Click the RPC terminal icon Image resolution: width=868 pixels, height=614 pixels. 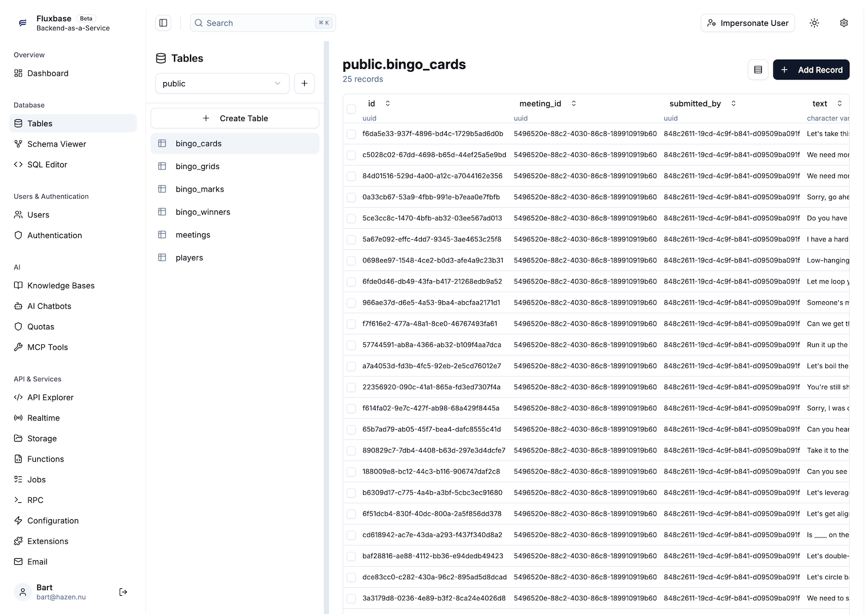[x=18, y=500]
